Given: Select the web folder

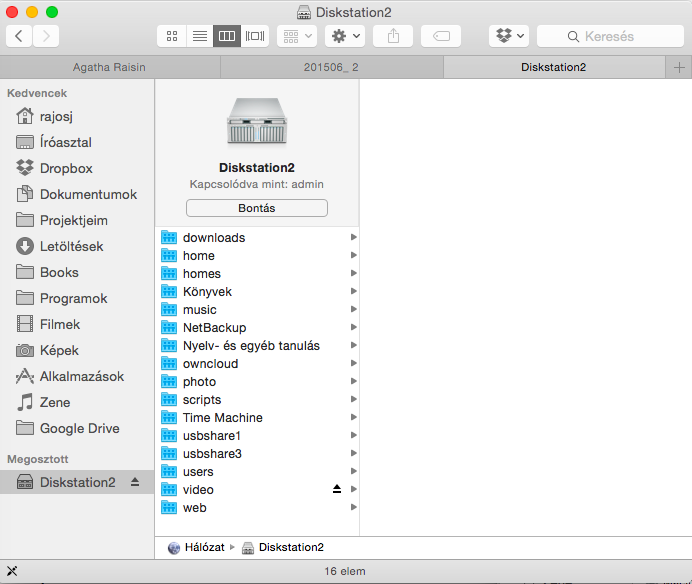Looking at the screenshot, I should (x=257, y=508).
